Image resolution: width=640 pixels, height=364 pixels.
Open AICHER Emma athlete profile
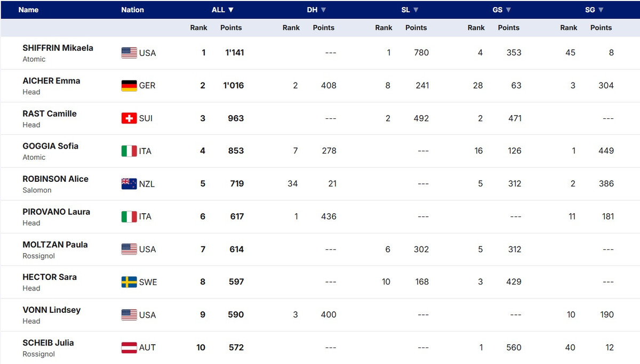[x=51, y=81]
